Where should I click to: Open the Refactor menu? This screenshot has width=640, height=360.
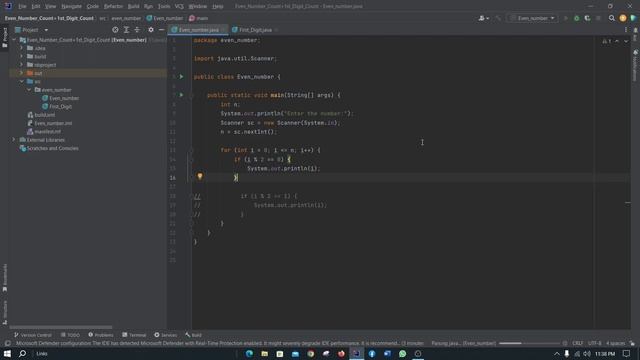113,6
